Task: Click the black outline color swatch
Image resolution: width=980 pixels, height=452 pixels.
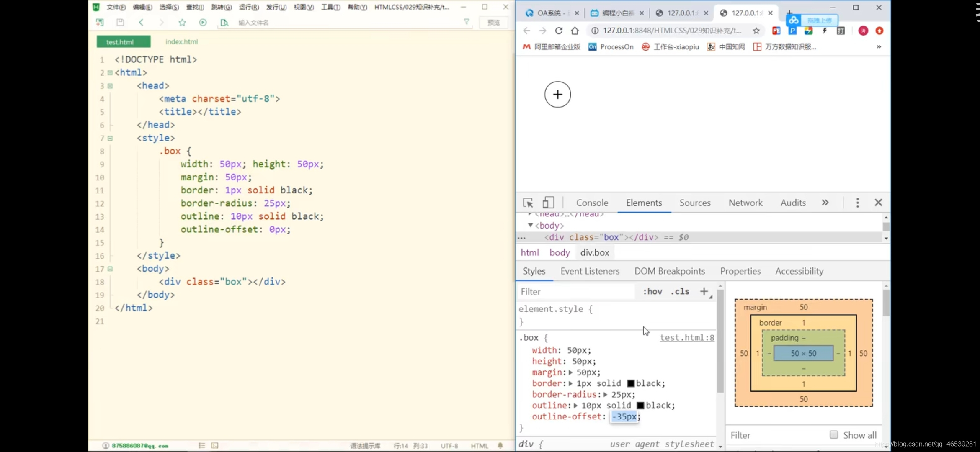Action: click(x=640, y=406)
